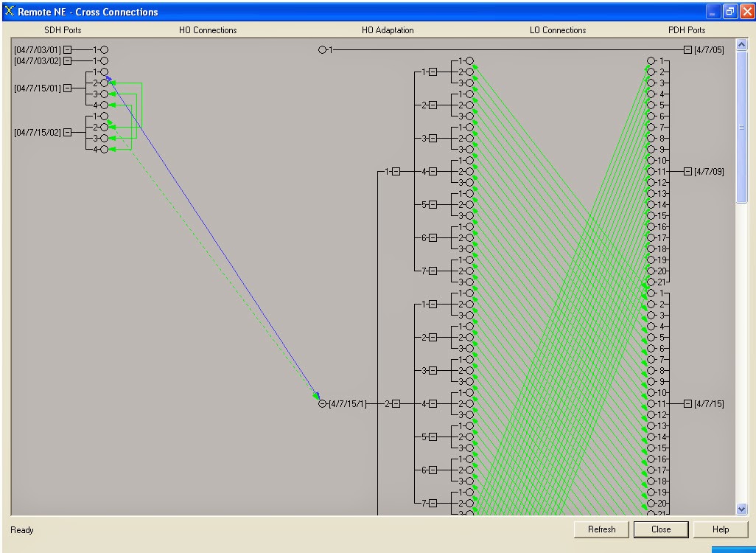This screenshot has width=756, height=553.
Task: Click port 4 circle under card [04/7/15/02]
Action: point(105,148)
